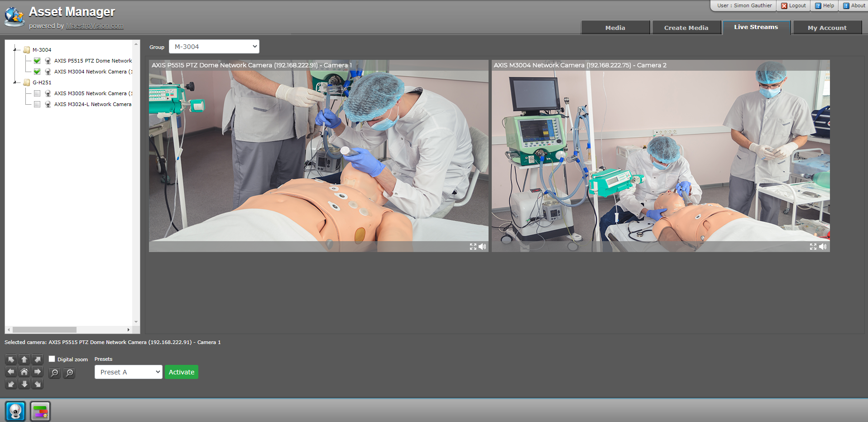Enable Digital zoom for the camera

(x=52, y=359)
